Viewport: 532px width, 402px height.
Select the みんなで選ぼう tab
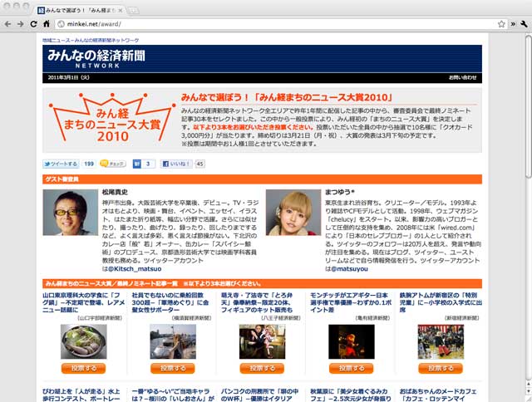(81, 11)
